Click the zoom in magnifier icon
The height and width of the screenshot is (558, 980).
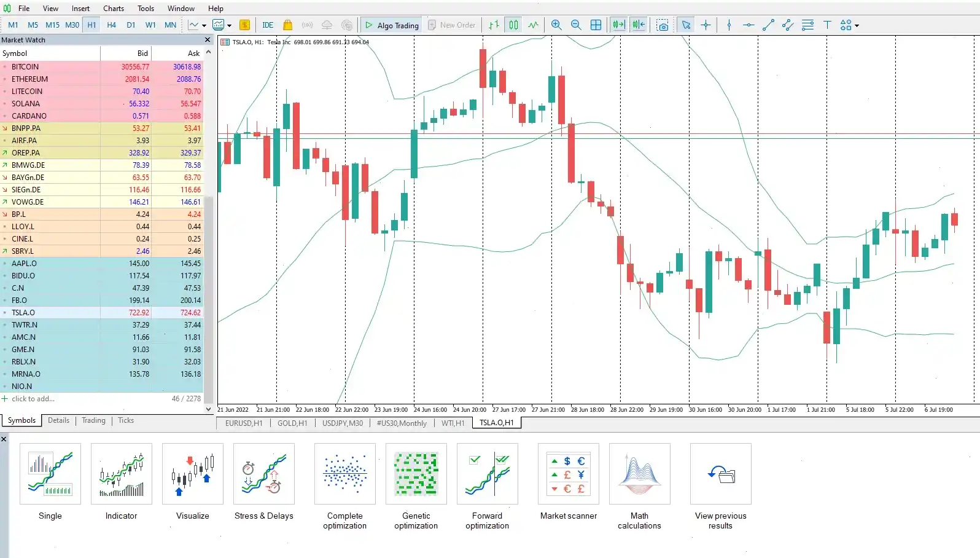coord(556,25)
